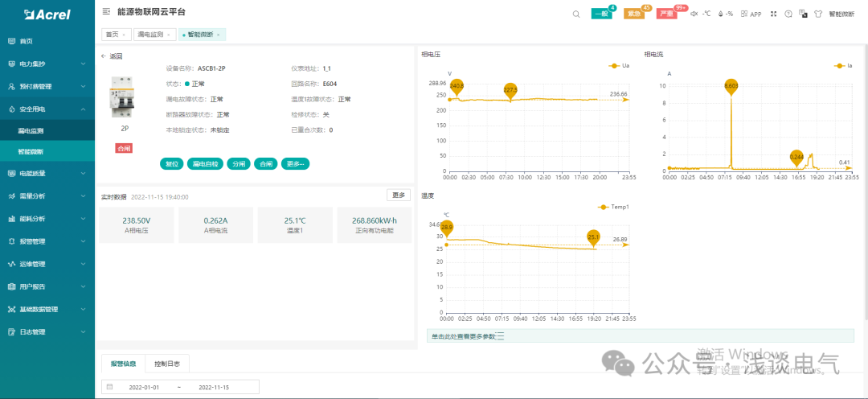This screenshot has height=399, width=868.
Task: Close the 智能微断 page tab
Action: (218, 35)
